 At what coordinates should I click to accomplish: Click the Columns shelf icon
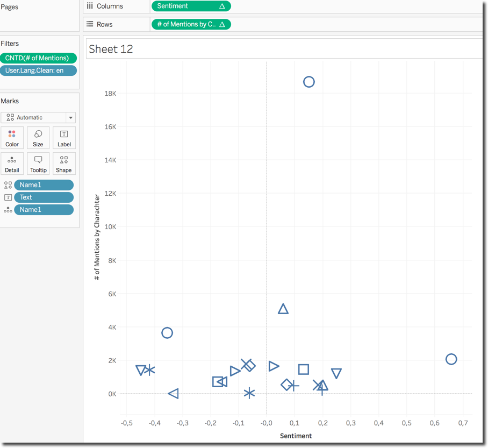90,6
